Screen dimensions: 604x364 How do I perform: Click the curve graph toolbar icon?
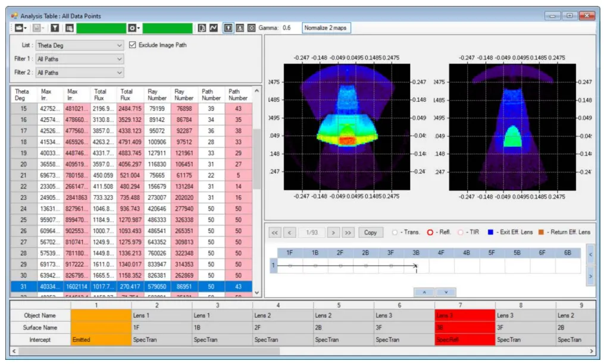tap(214, 28)
